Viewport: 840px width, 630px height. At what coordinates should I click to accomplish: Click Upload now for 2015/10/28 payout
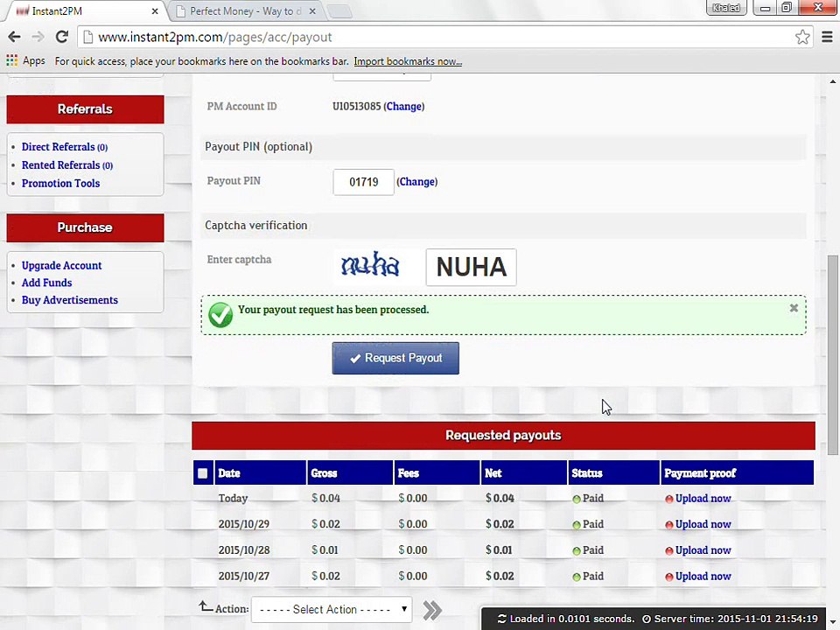click(703, 550)
